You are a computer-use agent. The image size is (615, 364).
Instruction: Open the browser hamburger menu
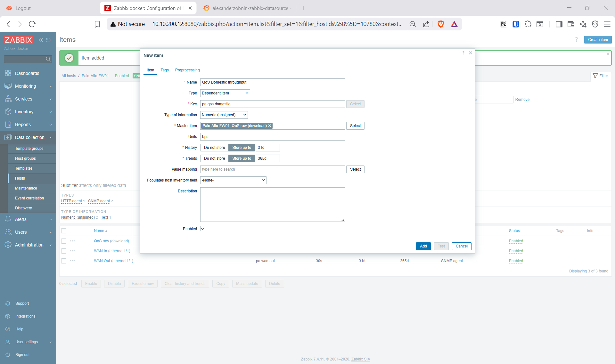click(x=607, y=24)
